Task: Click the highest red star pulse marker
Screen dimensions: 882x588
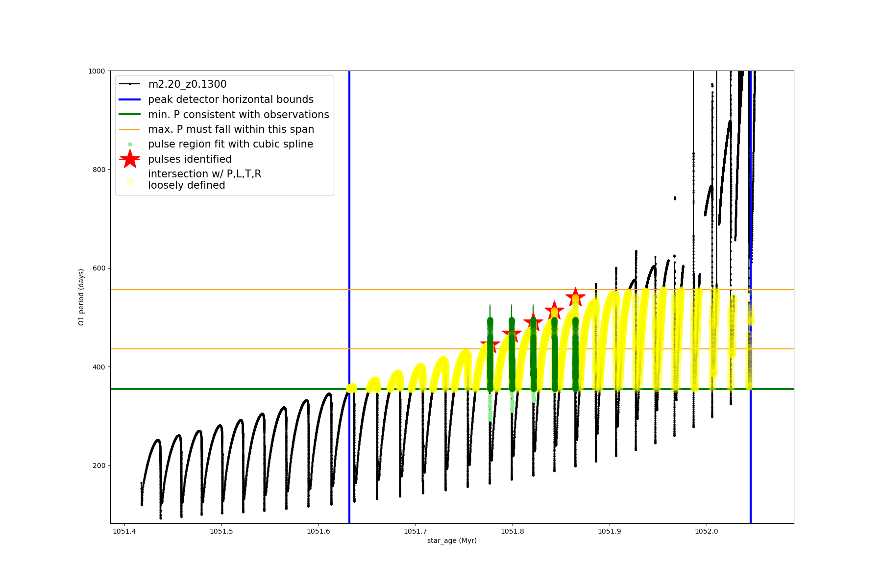Action: [575, 297]
